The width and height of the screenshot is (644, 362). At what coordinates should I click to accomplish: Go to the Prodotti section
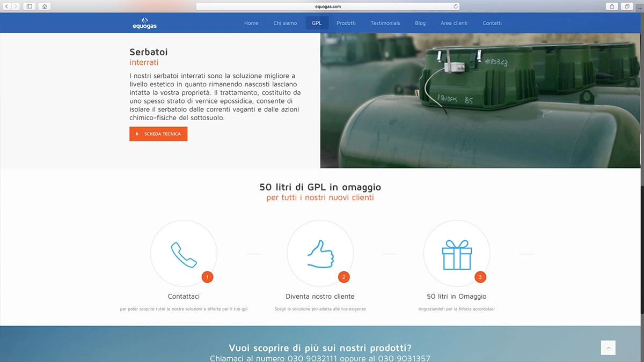346,23
